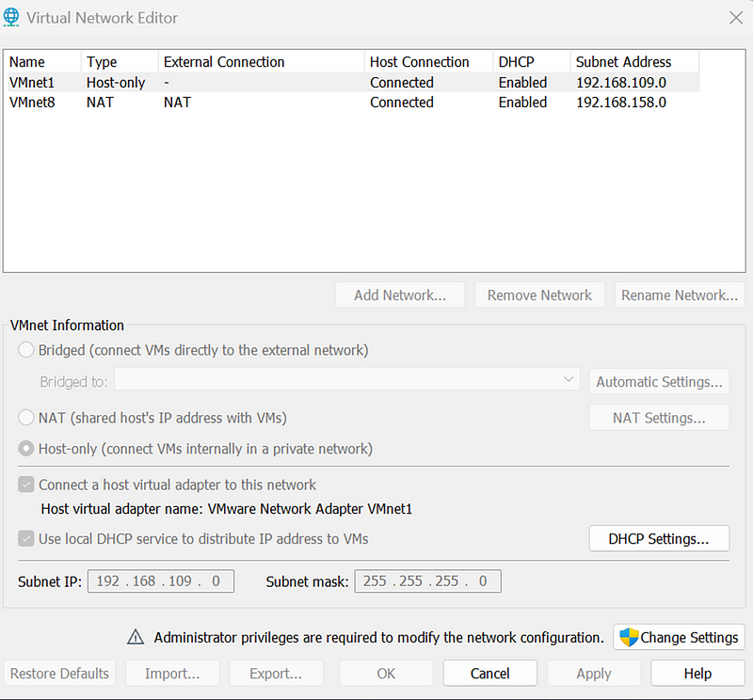Click the warning triangle icon
Viewport: 753px width, 700px height.
(136, 637)
